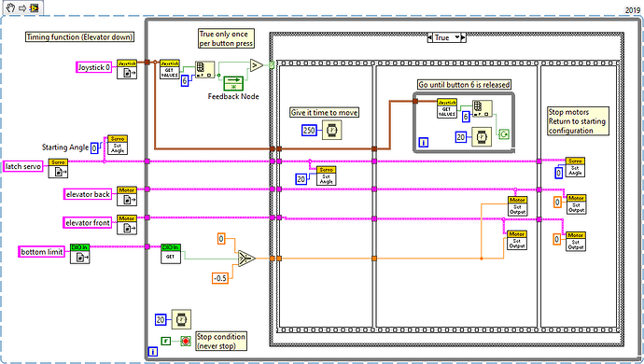Select lower Motor Set Output in Stop motors frame
The width and height of the screenshot is (644, 364).
[576, 241]
